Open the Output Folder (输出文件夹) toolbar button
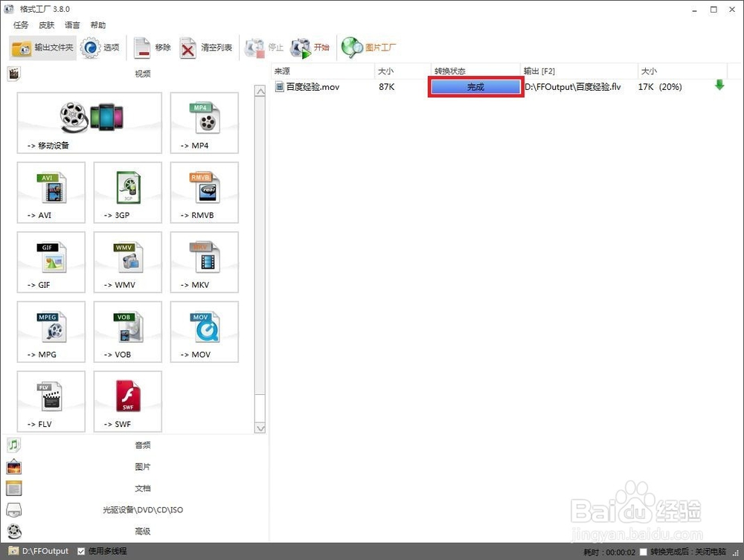Image resolution: width=744 pixels, height=560 pixels. tap(42, 48)
